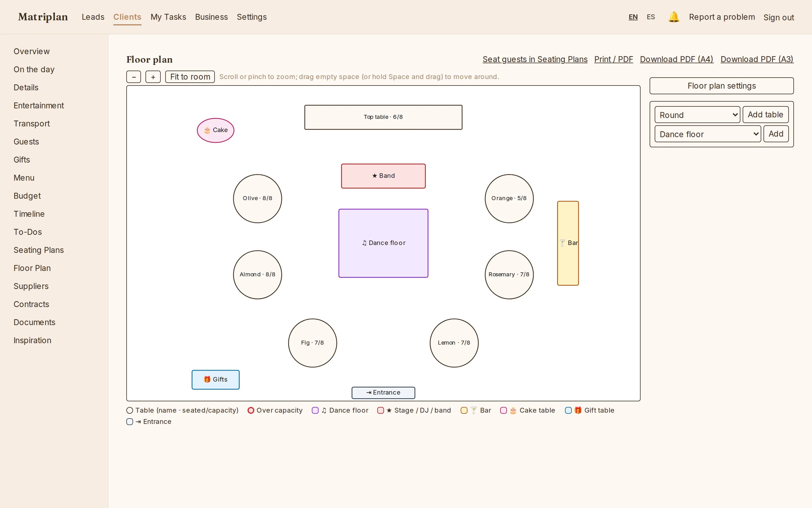Open the Round table shape dropdown
Image resolution: width=812 pixels, height=508 pixels.
[x=697, y=115]
